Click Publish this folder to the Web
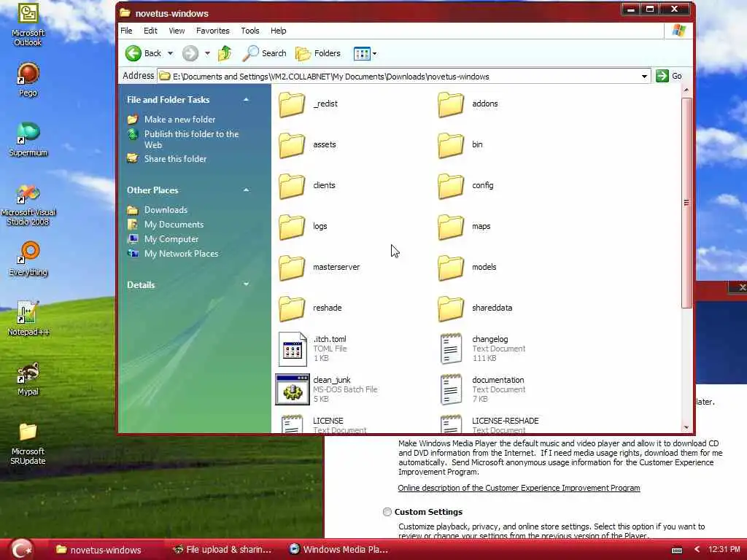 192,139
